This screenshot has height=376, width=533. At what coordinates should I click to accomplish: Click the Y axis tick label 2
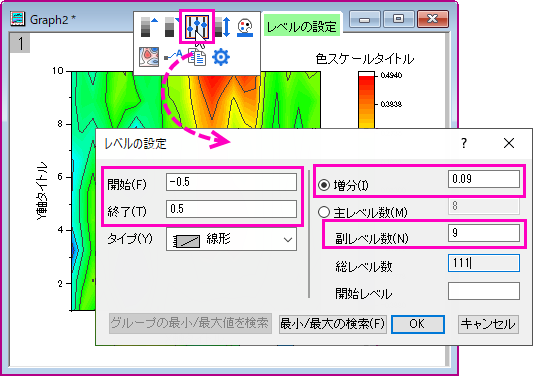(60, 283)
